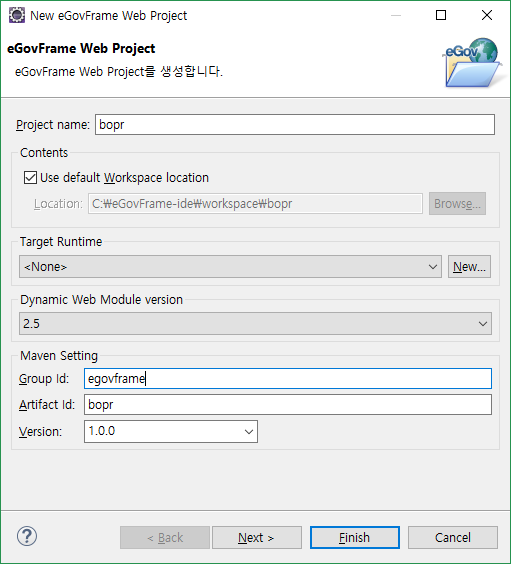Uncheck Use default Workspace location
The width and height of the screenshot is (511, 564).
(30, 178)
